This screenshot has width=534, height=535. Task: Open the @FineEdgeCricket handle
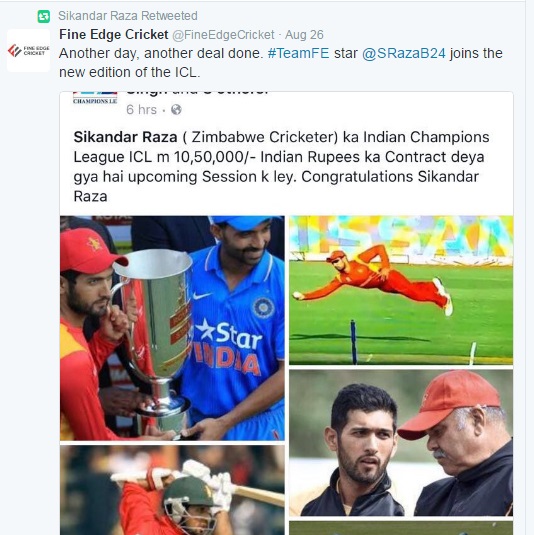pos(223,35)
